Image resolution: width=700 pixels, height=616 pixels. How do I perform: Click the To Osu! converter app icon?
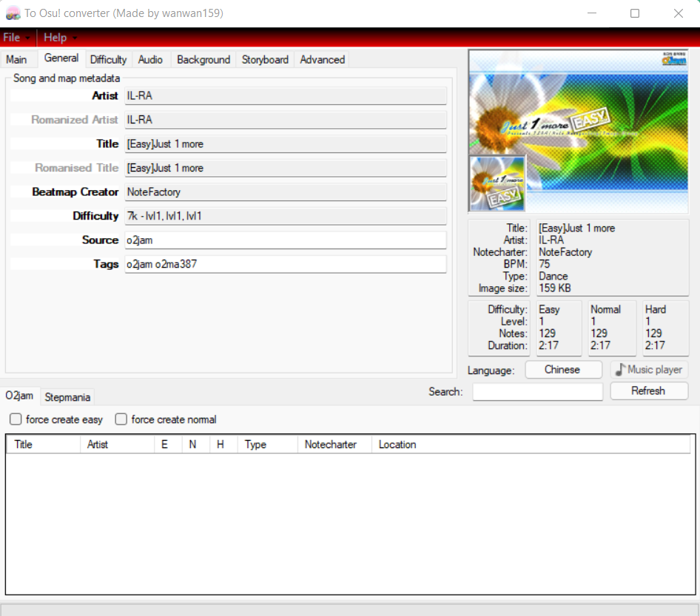click(x=13, y=13)
